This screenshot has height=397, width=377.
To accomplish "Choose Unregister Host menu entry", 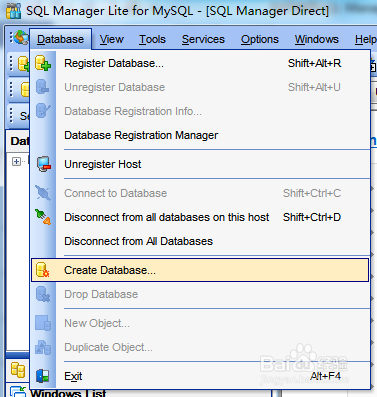I will 200,164.
